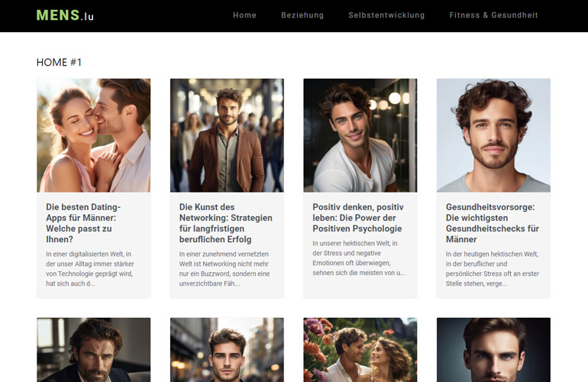Open second-row thumbnail of couple among flowers
Screen dimensions: 588x382
[360, 350]
